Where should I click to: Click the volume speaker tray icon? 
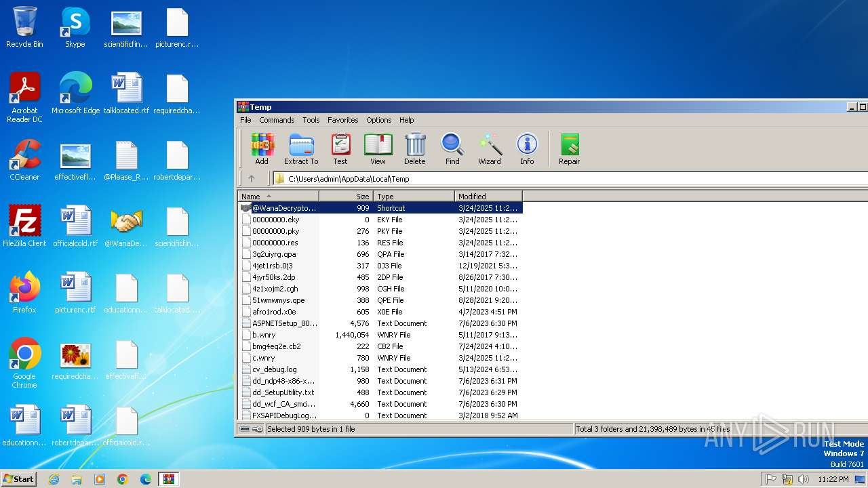(x=804, y=479)
